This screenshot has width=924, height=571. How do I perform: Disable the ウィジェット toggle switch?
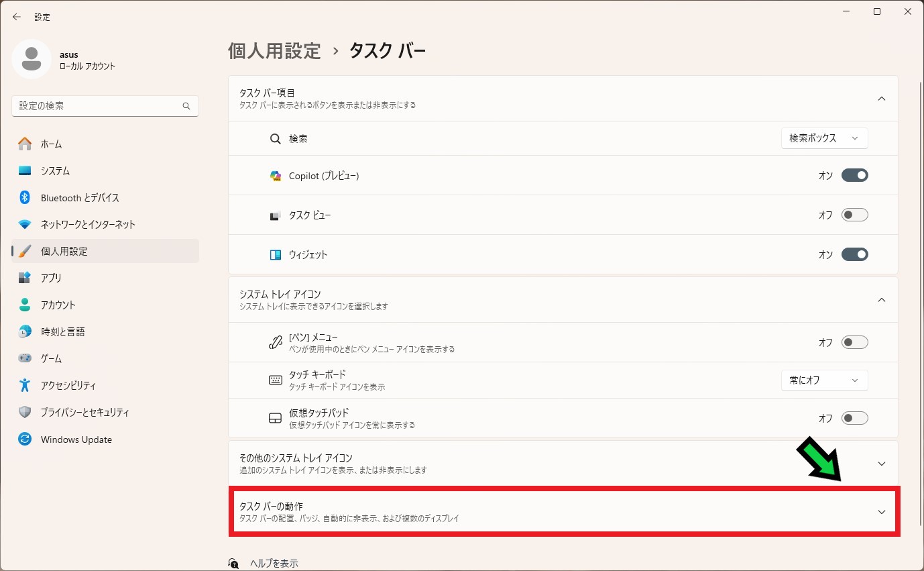pyautogui.click(x=854, y=254)
